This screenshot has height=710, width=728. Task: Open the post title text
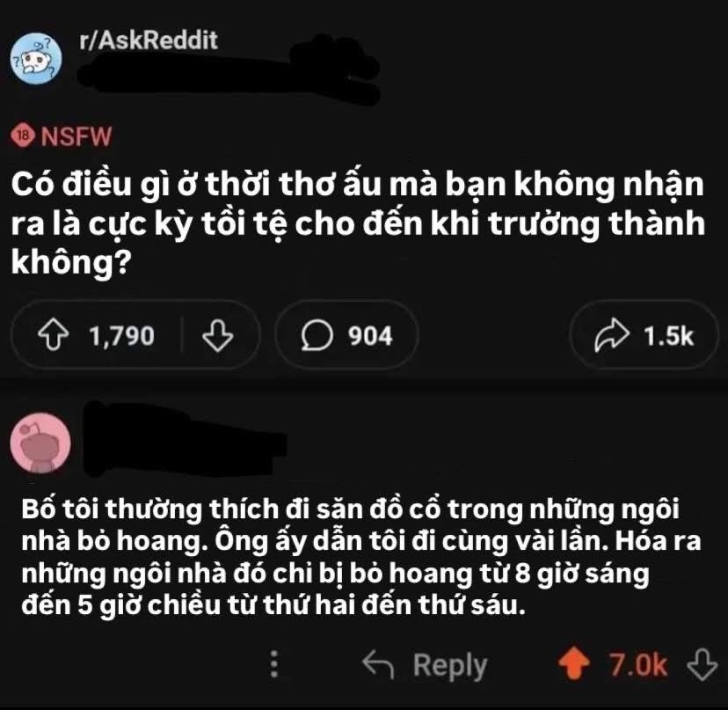(358, 223)
